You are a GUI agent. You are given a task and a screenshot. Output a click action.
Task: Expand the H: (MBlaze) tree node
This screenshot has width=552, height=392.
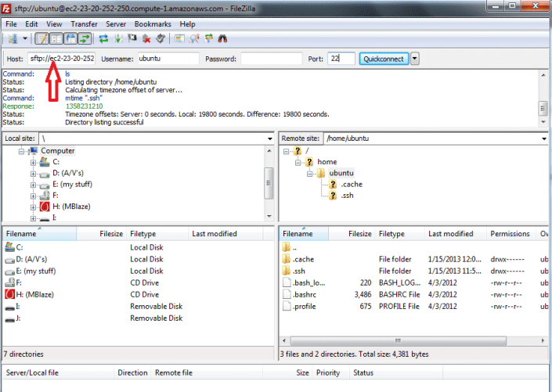click(x=33, y=207)
